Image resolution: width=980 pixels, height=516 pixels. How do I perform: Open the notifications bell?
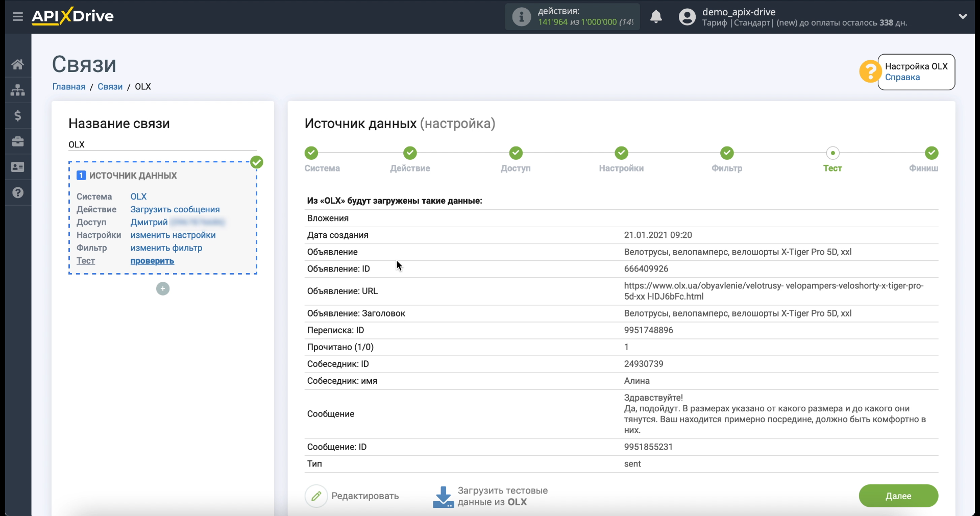[x=656, y=17]
